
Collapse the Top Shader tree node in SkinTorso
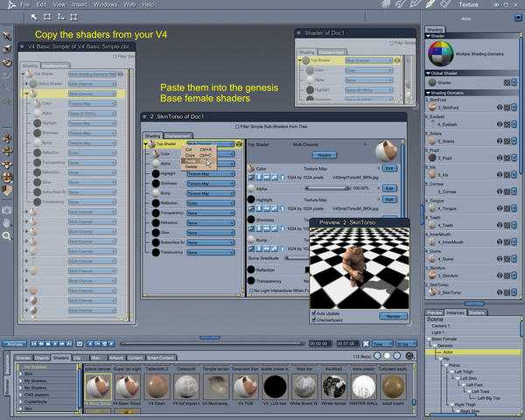[145, 144]
